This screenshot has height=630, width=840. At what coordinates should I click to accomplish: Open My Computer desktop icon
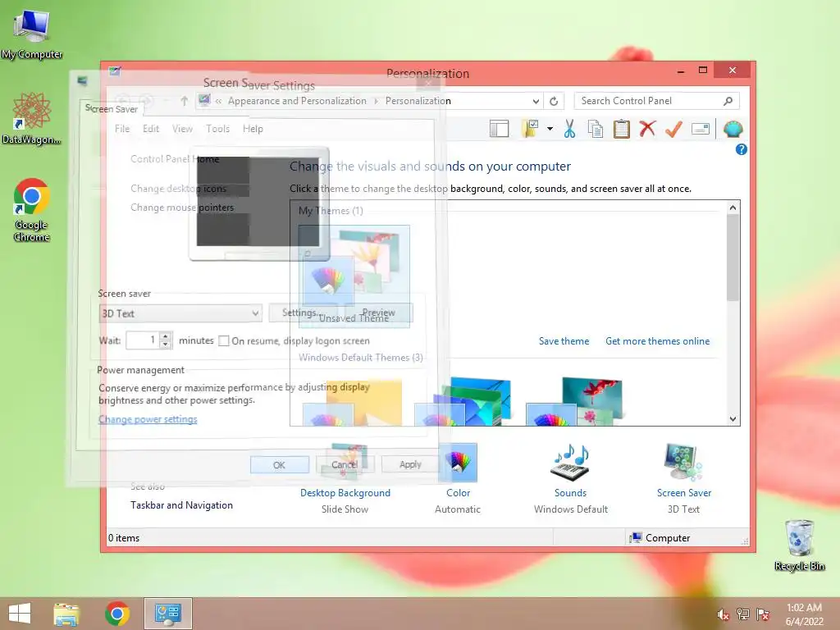tap(32, 34)
